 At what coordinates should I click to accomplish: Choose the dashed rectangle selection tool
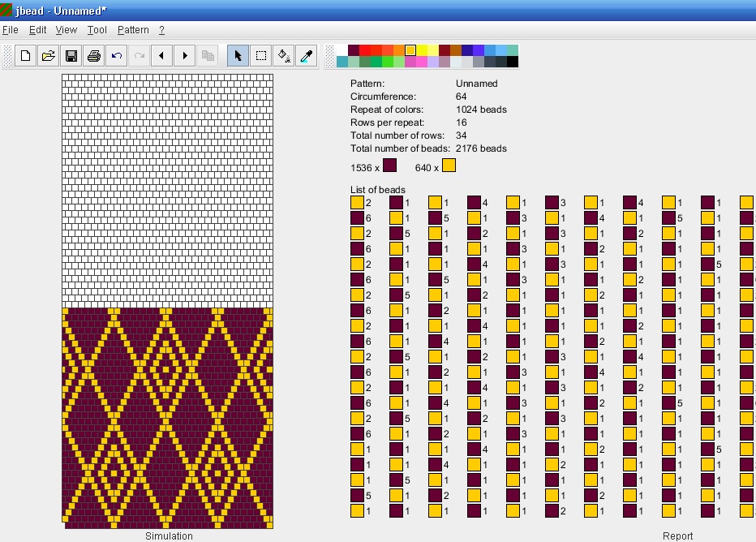pyautogui.click(x=261, y=56)
